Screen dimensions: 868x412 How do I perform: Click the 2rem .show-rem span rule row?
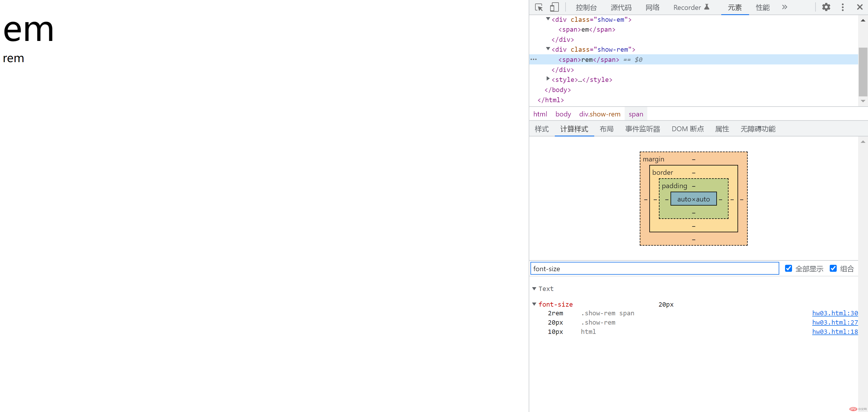pos(694,313)
